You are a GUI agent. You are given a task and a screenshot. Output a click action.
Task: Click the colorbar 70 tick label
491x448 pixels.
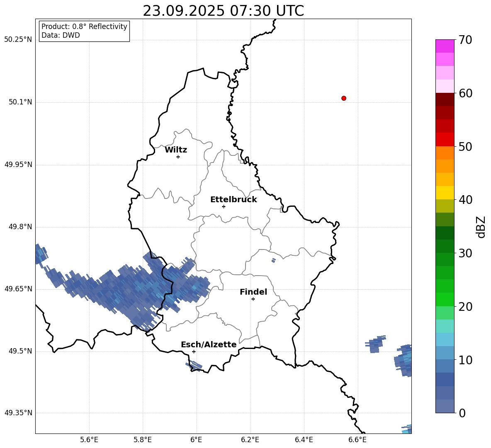[x=465, y=40]
